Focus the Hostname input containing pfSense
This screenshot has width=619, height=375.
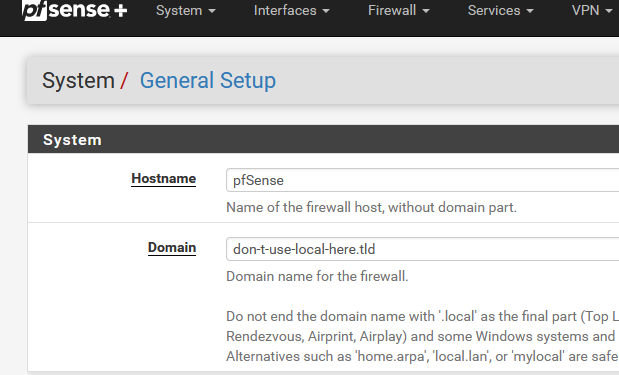pyautogui.click(x=422, y=180)
